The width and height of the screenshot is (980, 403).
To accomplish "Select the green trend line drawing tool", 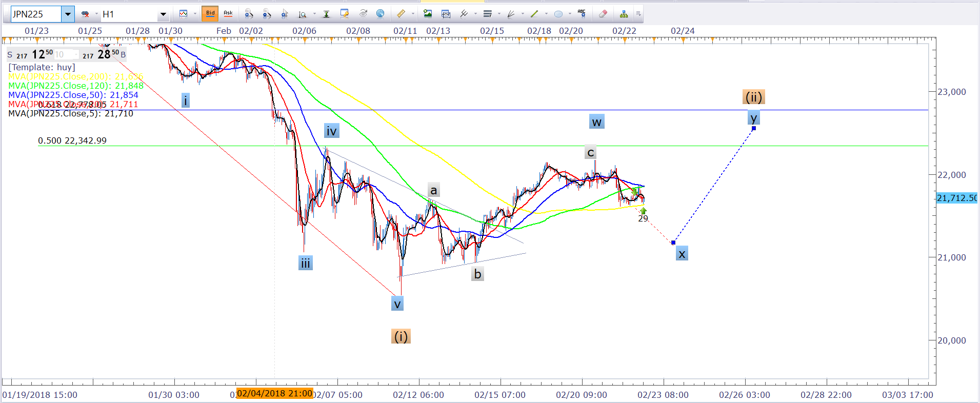I will click(534, 14).
